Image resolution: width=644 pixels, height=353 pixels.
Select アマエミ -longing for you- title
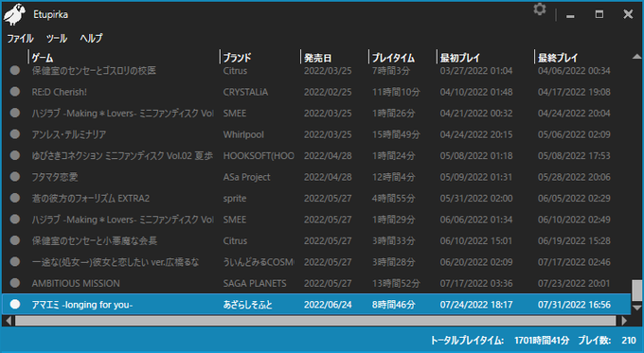(82, 305)
